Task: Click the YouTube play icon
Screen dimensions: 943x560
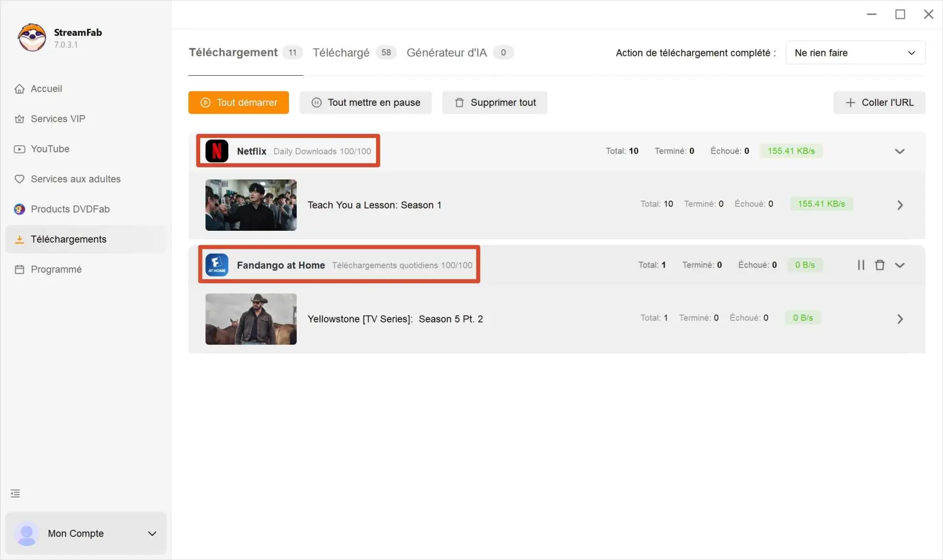Action: pos(20,149)
